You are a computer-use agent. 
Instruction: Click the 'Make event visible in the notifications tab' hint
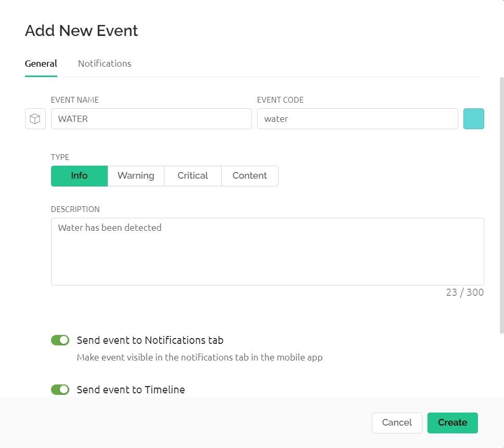click(199, 357)
